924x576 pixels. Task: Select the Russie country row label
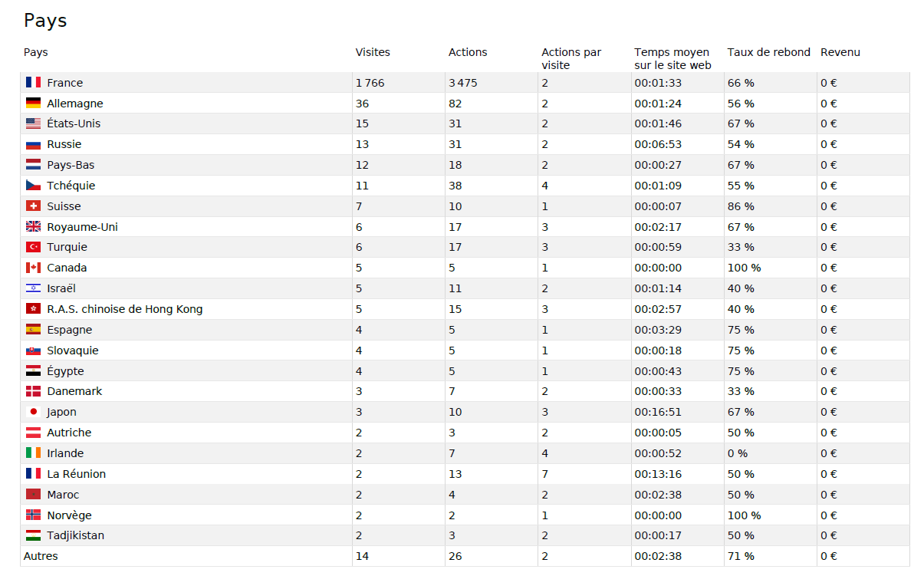[64, 145]
